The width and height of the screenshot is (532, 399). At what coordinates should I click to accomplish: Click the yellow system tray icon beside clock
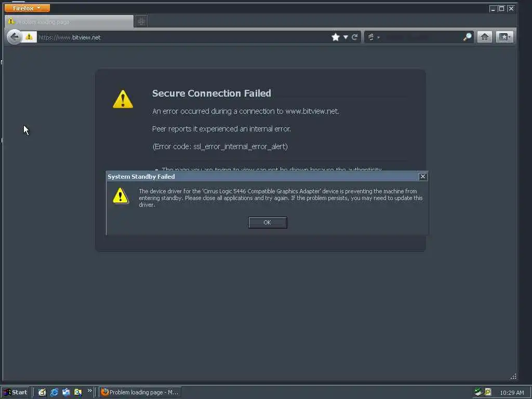click(x=488, y=392)
